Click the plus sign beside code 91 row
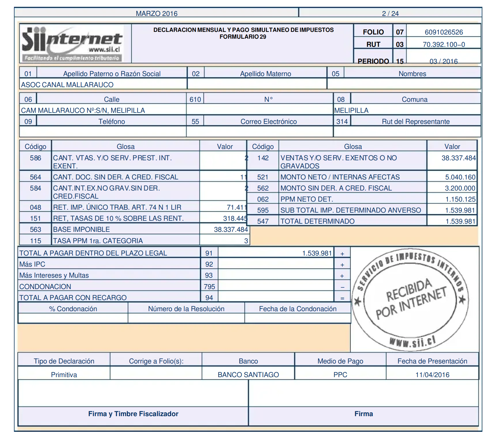 pyautogui.click(x=342, y=254)
